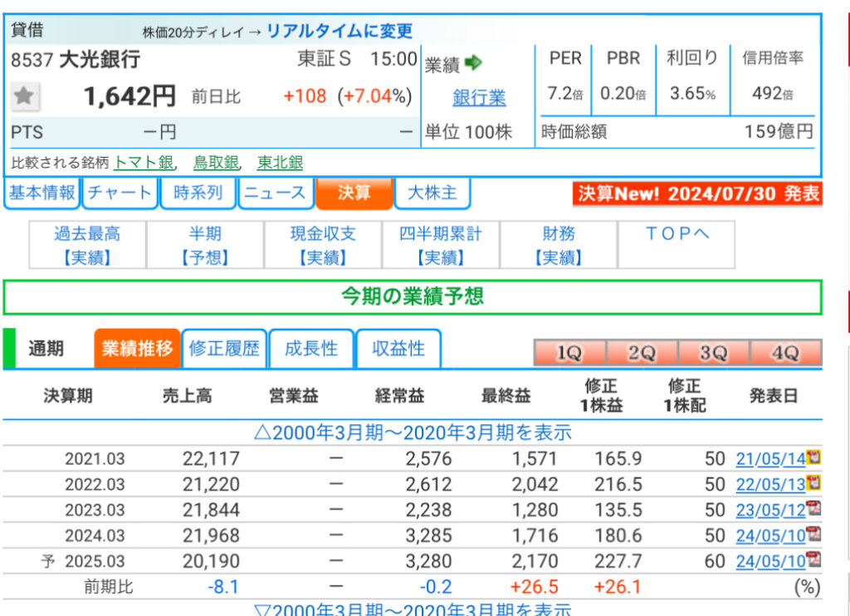Go to the 基本情報 tab
This screenshot has height=616, width=850.
click(42, 193)
